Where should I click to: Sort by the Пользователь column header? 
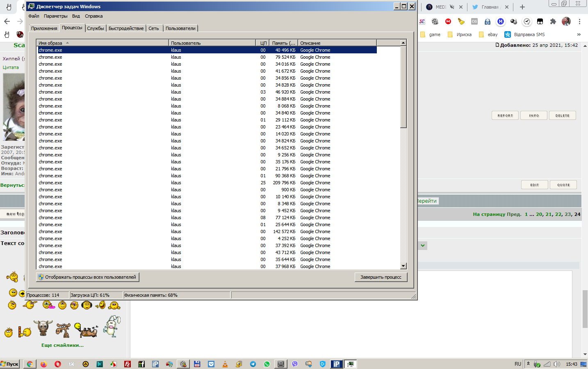pyautogui.click(x=212, y=43)
